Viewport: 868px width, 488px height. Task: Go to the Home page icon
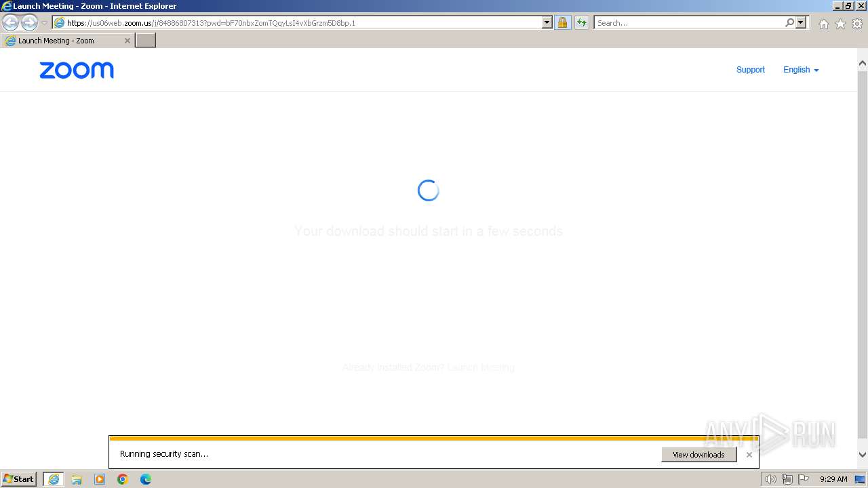tap(823, 24)
